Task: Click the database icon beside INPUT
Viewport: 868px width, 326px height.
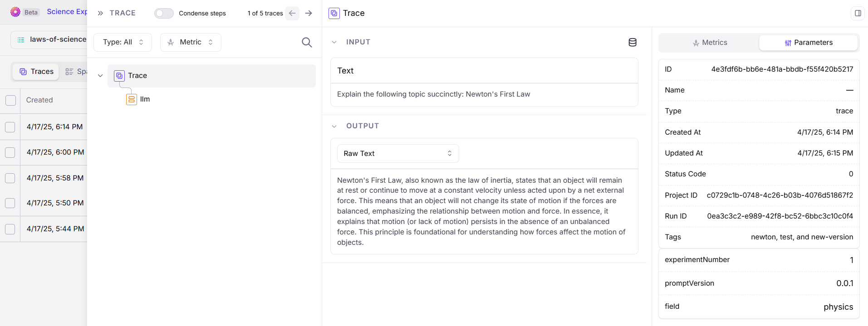Action: pyautogui.click(x=633, y=42)
